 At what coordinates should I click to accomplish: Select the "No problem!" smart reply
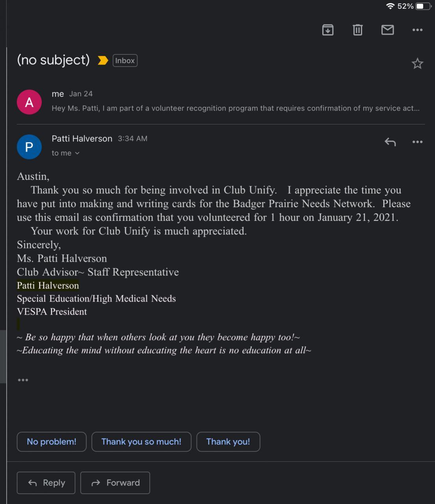point(52,442)
